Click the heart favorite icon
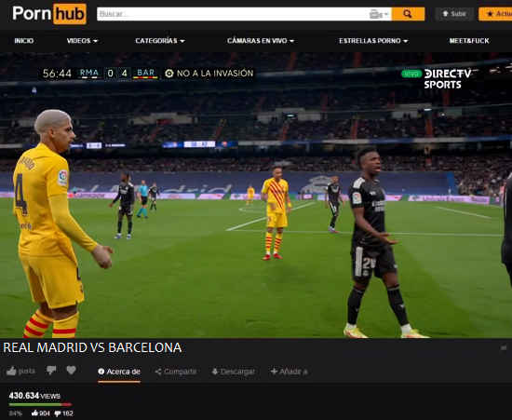The height and width of the screenshot is (420, 512). pyautogui.click(x=71, y=371)
